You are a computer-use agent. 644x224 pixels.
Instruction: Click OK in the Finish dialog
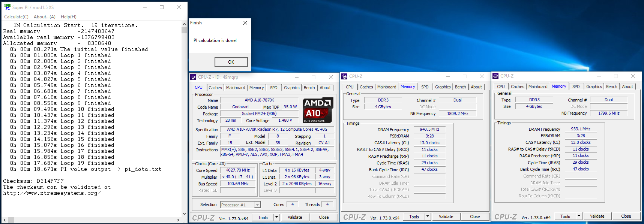[231, 62]
